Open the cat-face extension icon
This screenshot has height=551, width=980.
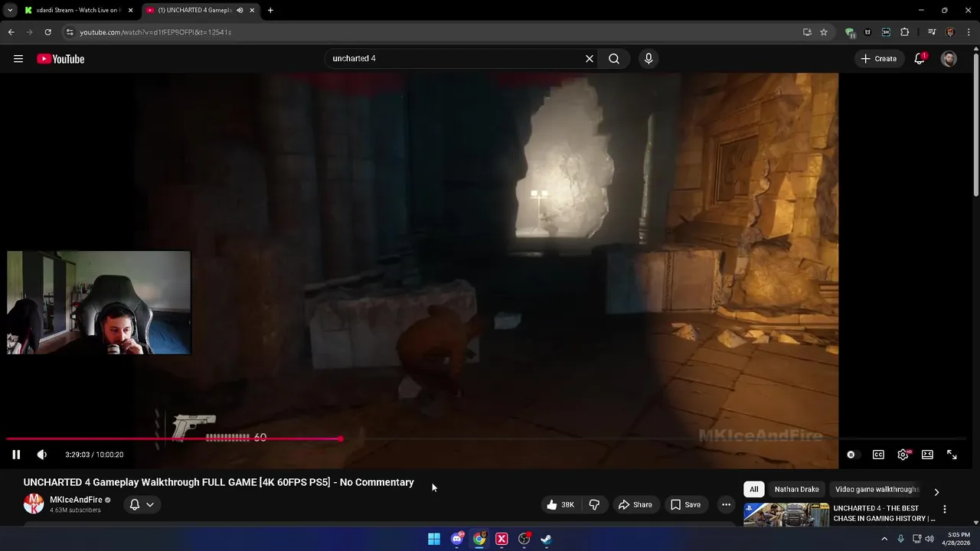tap(867, 32)
